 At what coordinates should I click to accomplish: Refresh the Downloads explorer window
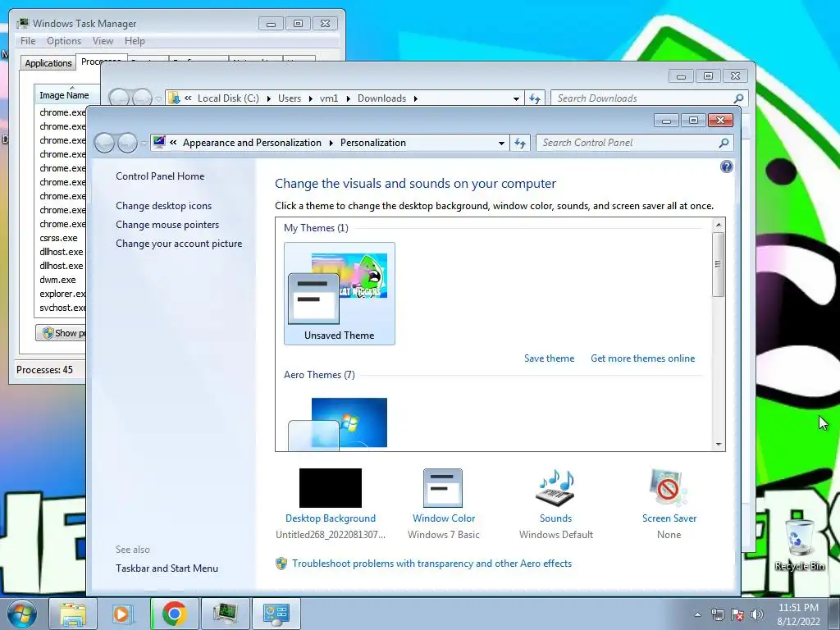coord(535,98)
